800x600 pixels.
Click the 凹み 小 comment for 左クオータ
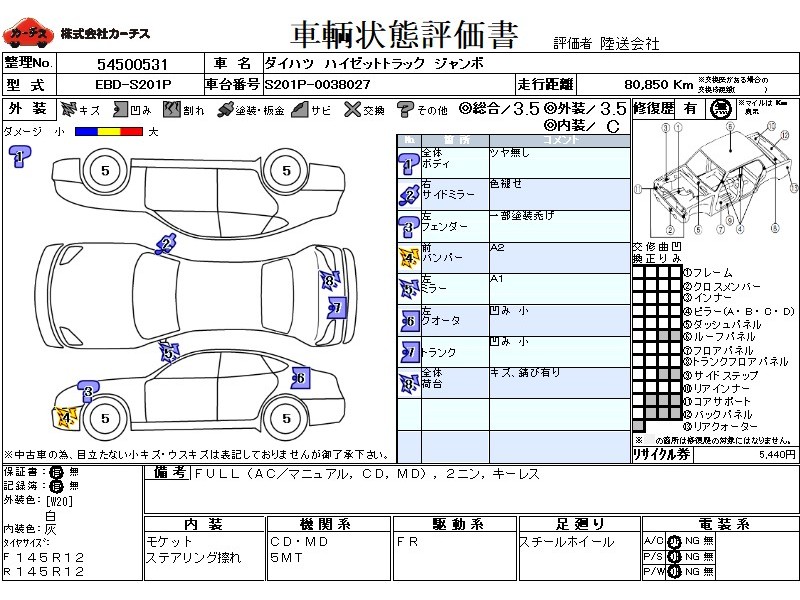(509, 310)
